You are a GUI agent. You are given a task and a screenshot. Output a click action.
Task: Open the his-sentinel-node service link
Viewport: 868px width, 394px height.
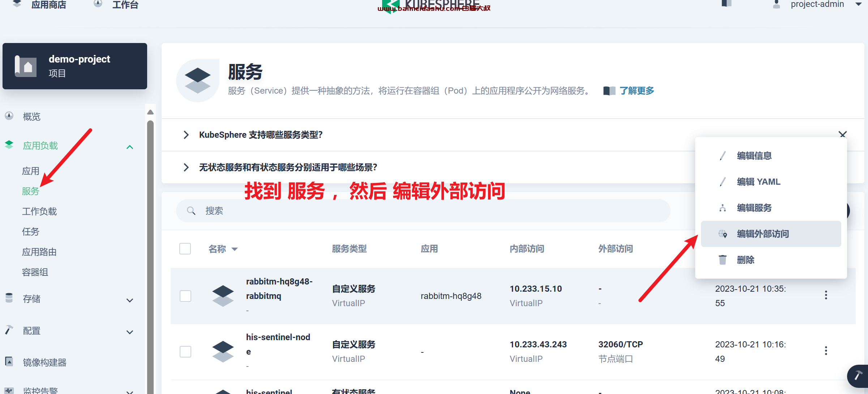tap(278, 344)
